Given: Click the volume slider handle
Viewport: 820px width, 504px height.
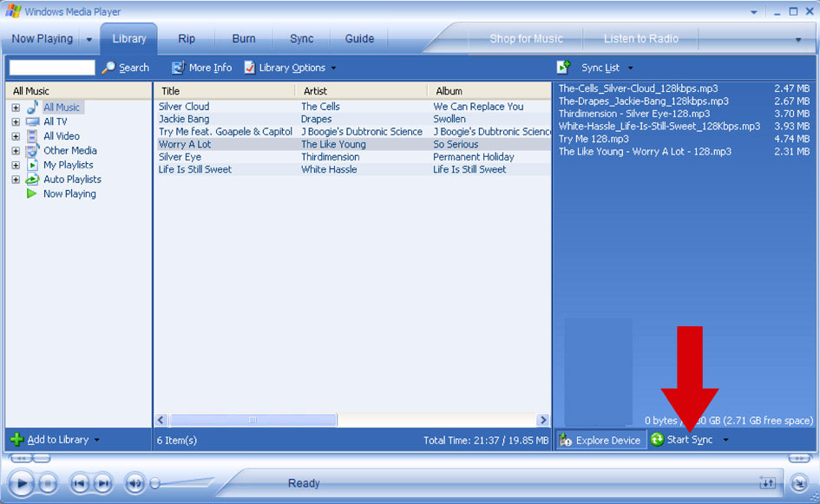Looking at the screenshot, I should [x=154, y=483].
